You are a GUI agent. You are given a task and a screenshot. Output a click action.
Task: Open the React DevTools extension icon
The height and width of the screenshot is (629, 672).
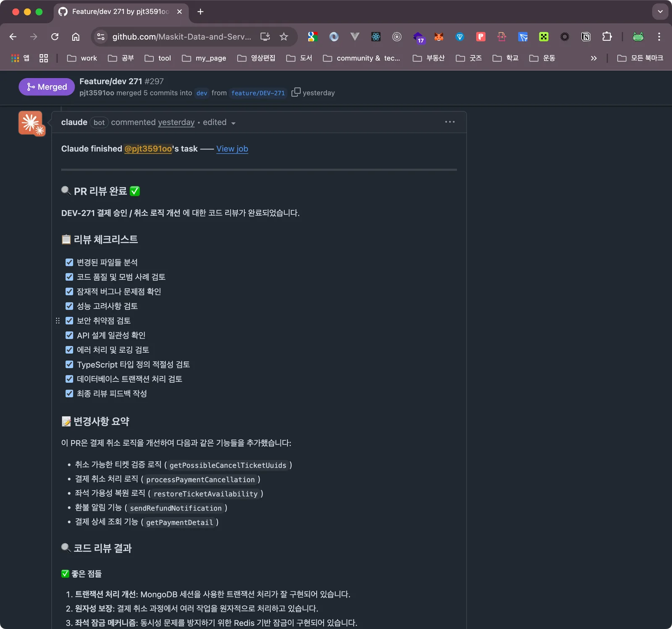pos(376,37)
